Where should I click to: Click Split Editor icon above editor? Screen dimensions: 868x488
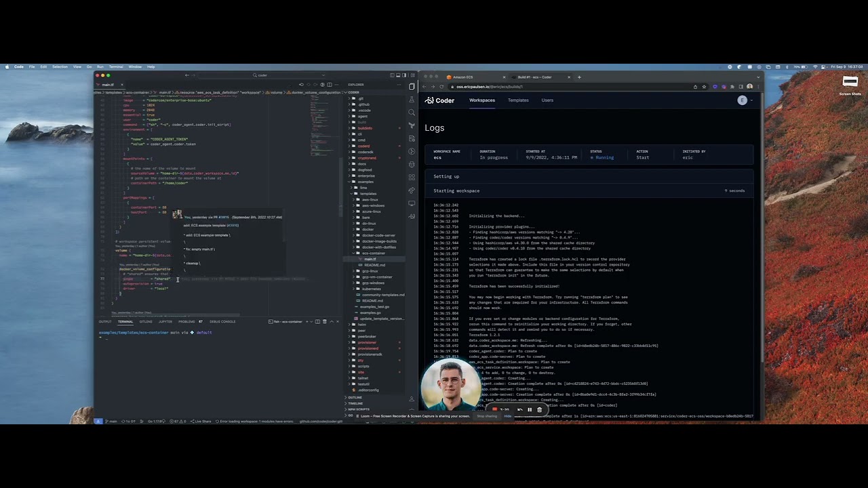(x=329, y=85)
